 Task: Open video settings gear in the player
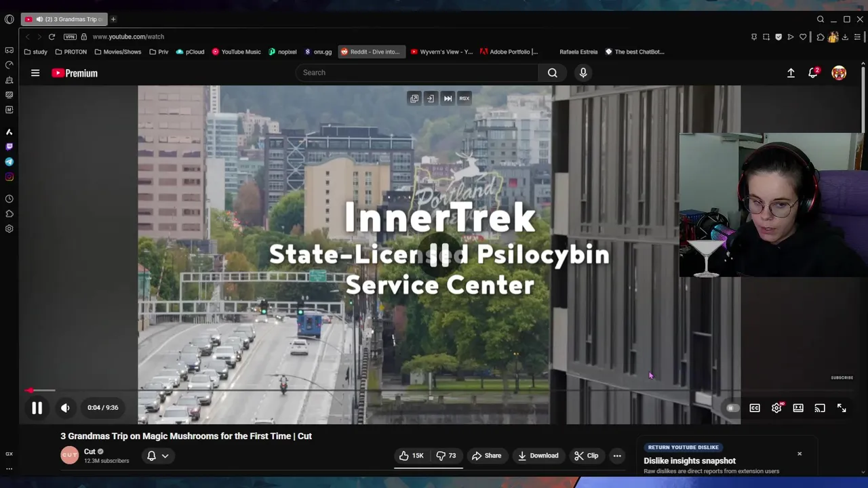[x=776, y=408]
